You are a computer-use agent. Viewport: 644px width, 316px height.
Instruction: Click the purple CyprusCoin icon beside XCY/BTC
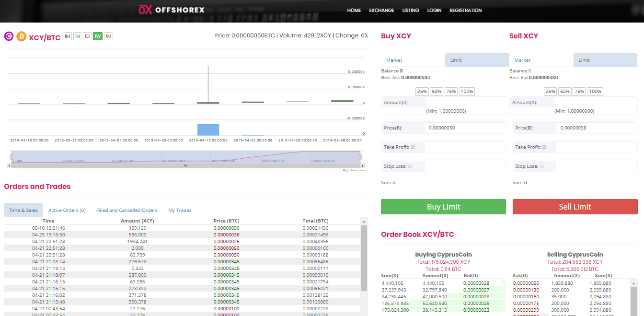tap(9, 36)
